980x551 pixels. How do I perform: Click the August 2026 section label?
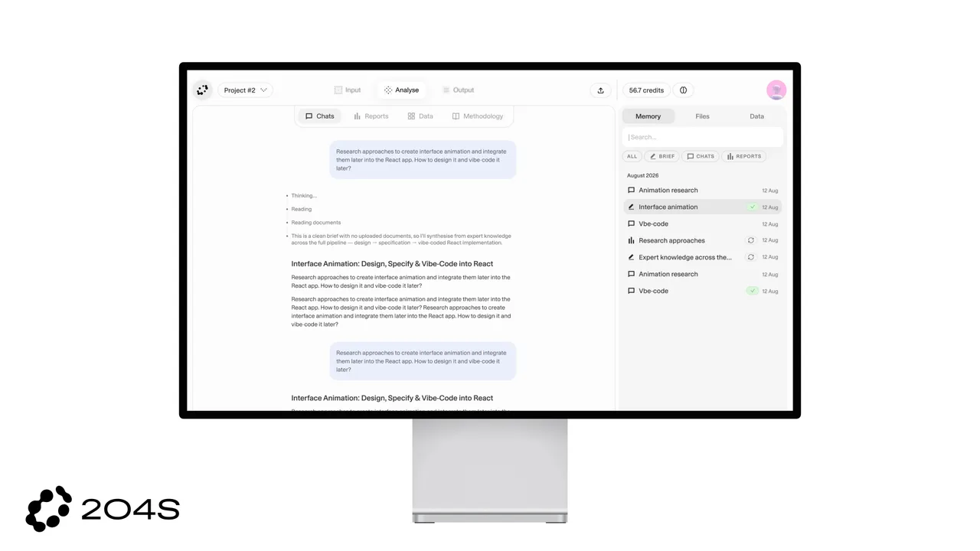click(x=642, y=175)
